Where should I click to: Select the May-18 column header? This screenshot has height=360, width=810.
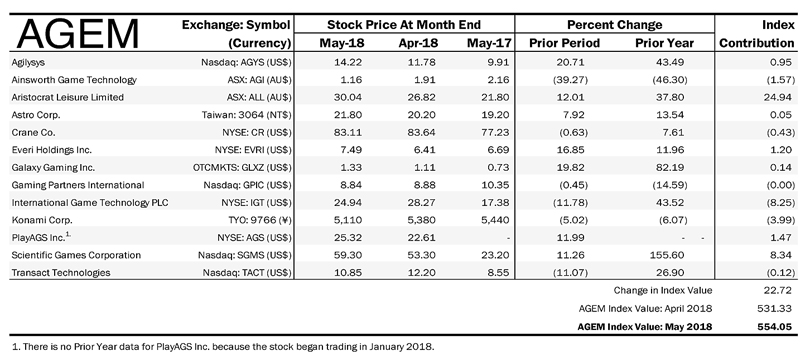[x=341, y=43]
